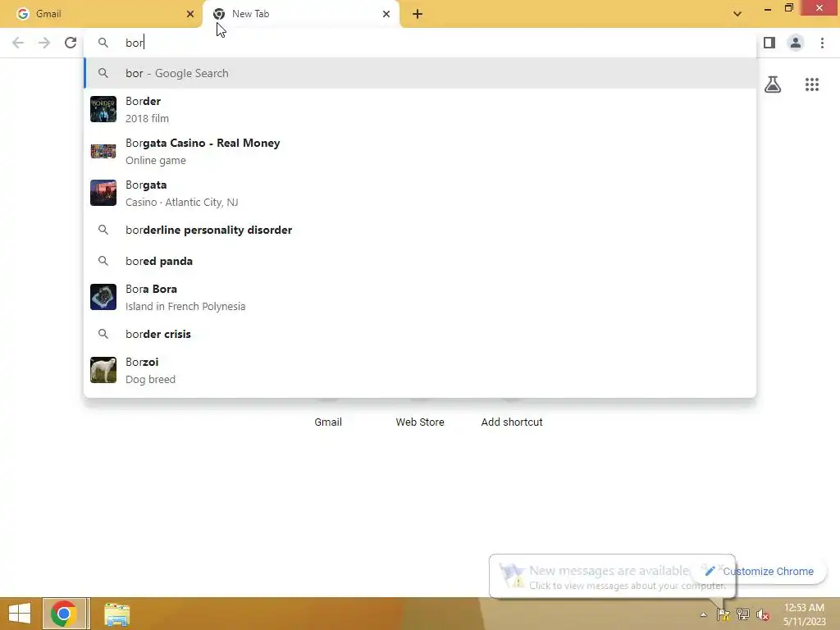Open the profile avatar menu
This screenshot has width=840, height=630.
[796, 43]
